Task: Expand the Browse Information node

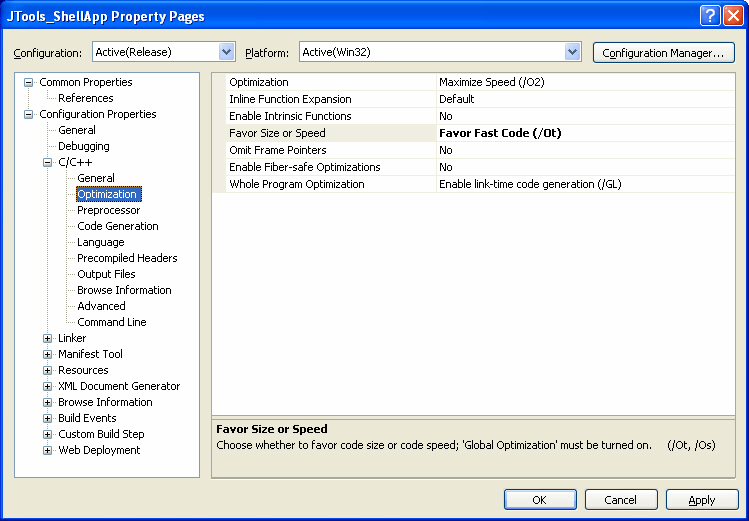Action: [47, 402]
